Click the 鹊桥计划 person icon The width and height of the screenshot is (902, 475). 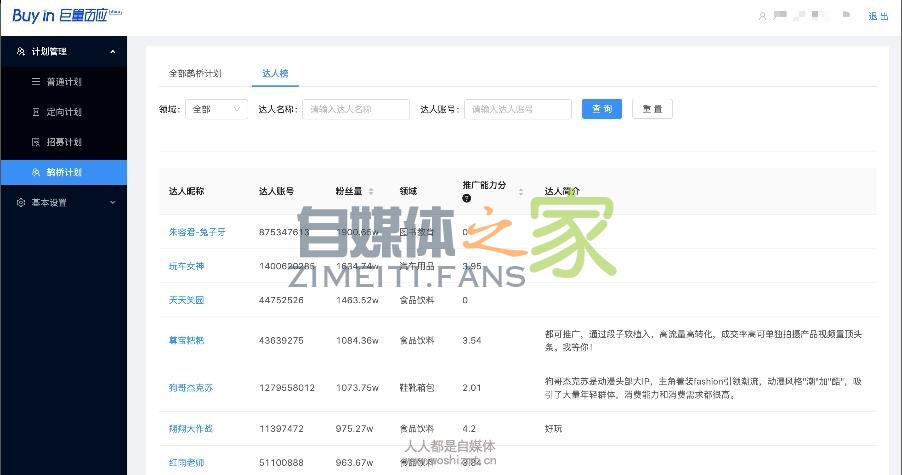(36, 173)
